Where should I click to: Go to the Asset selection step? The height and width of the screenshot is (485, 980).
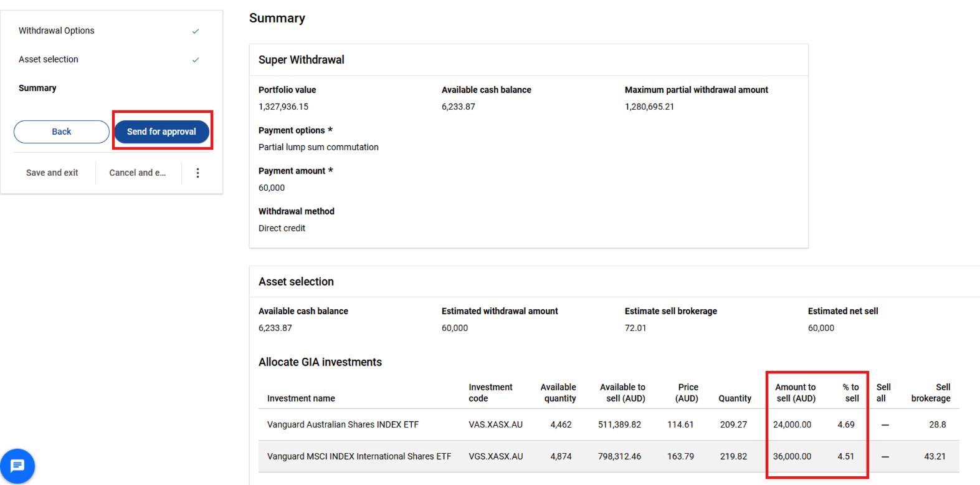pos(49,59)
